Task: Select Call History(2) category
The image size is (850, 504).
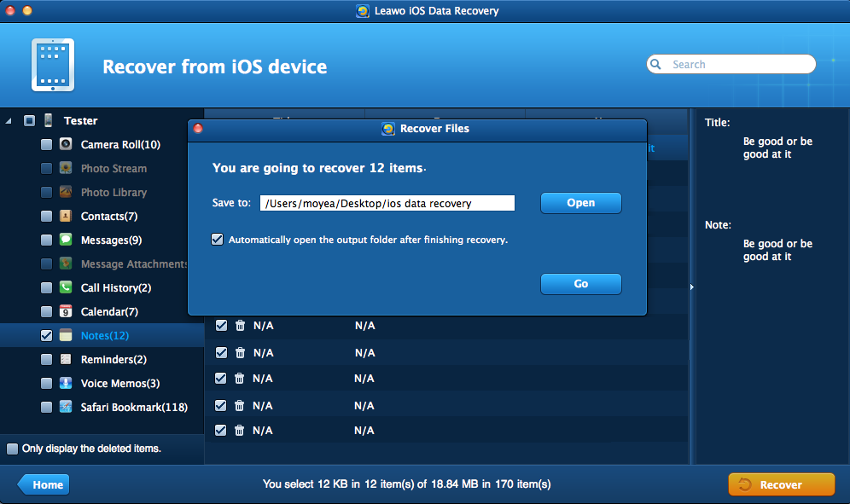Action: point(116,287)
